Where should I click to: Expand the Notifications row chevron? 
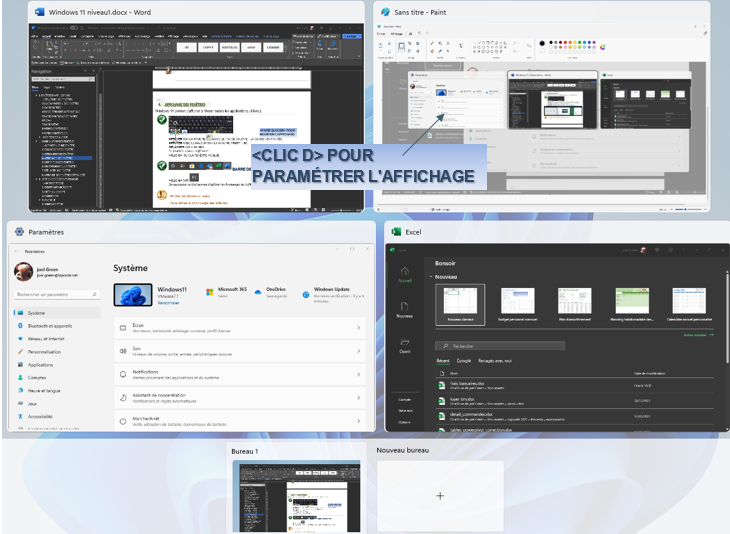click(358, 374)
